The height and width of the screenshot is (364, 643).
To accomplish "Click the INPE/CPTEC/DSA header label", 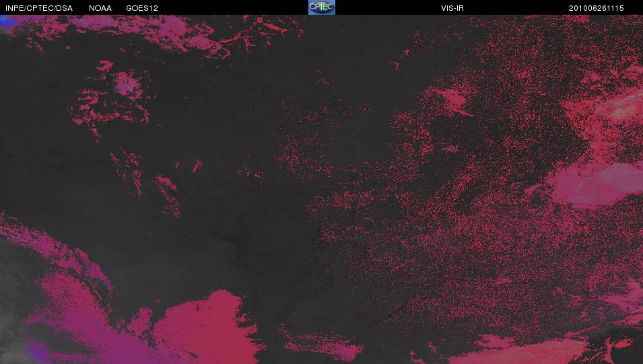I will pyautogui.click(x=39, y=8).
